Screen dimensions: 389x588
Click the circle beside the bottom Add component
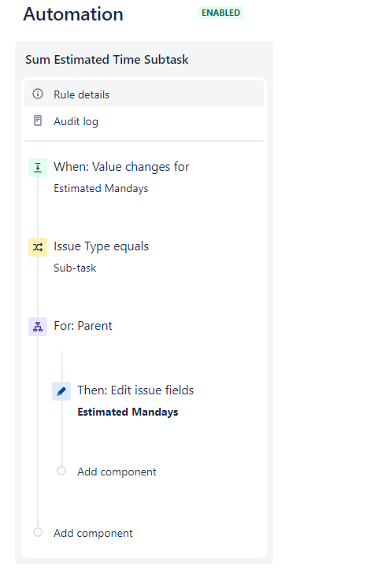pyautogui.click(x=38, y=532)
